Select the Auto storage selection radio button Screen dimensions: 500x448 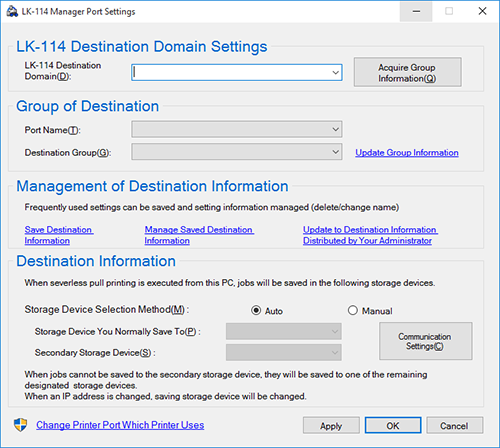click(256, 311)
